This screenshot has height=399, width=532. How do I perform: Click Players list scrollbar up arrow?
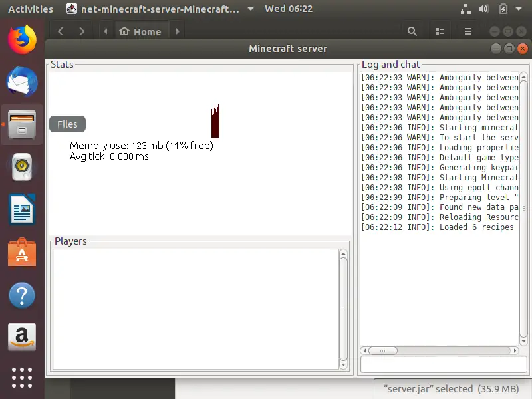coord(343,253)
